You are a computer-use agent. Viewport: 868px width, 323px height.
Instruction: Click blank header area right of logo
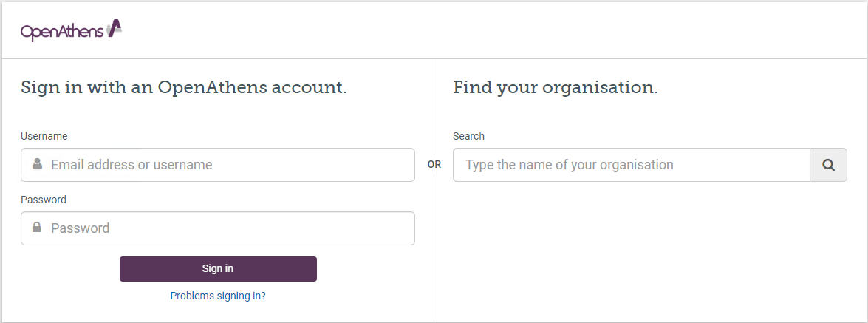480,31
